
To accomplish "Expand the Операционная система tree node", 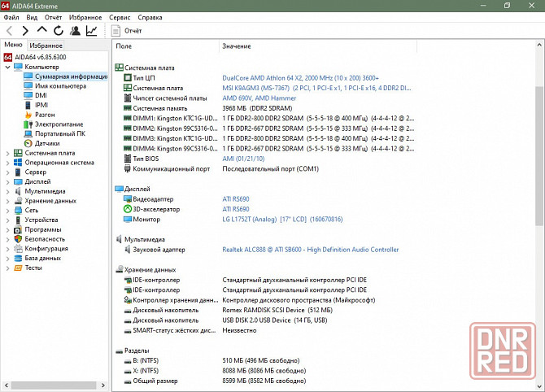I will 7,163.
